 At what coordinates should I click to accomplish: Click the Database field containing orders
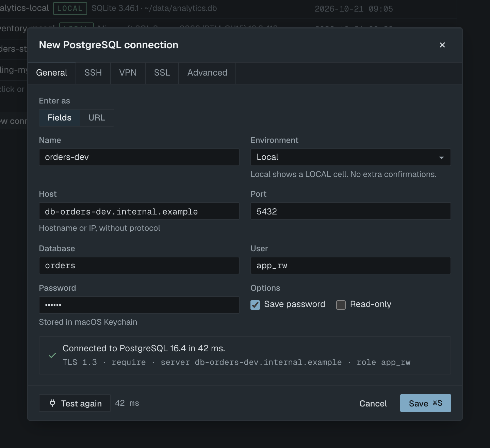pos(139,266)
